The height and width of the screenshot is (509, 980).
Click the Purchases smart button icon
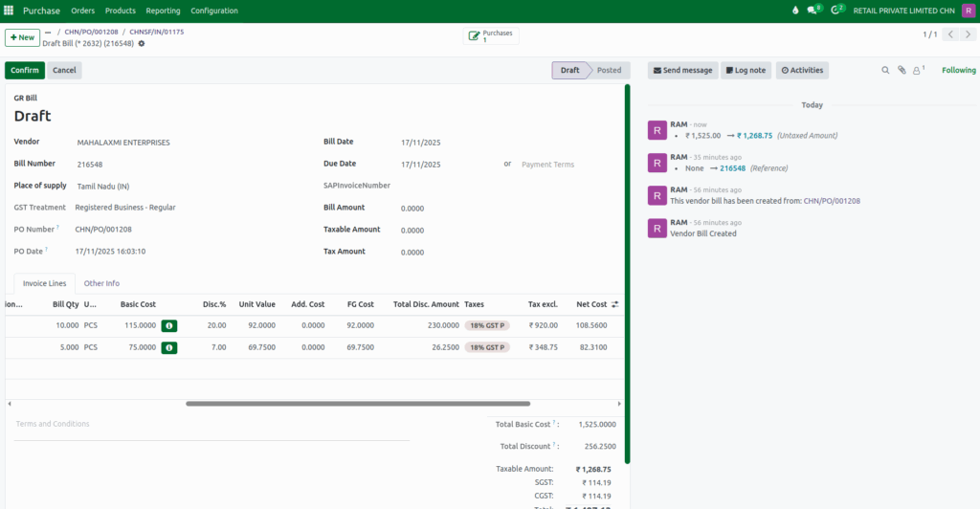[x=475, y=36]
